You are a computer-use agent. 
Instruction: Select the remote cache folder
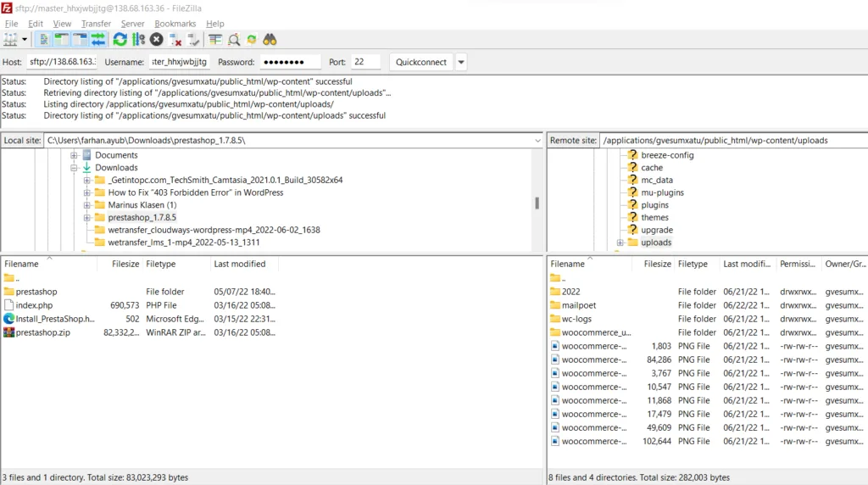(652, 168)
